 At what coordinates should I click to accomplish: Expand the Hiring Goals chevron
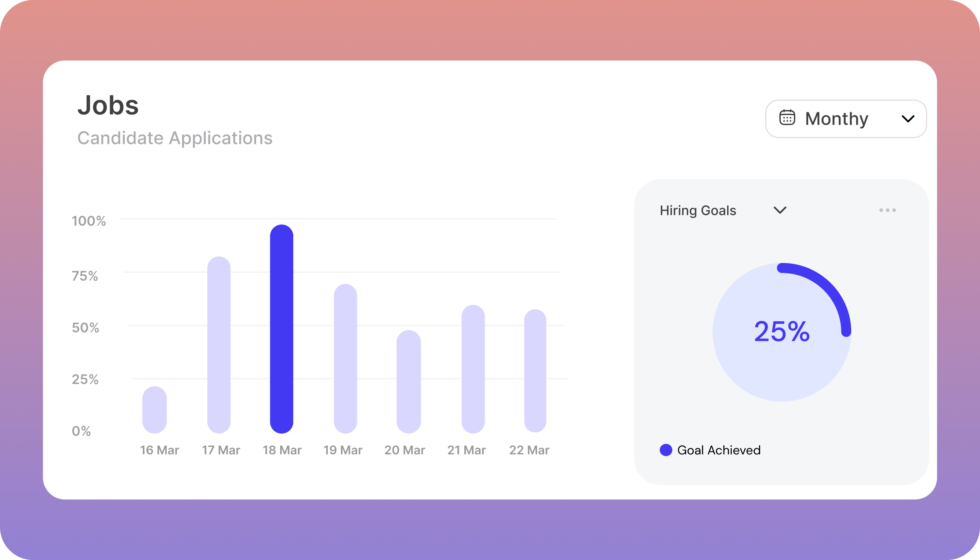point(780,210)
